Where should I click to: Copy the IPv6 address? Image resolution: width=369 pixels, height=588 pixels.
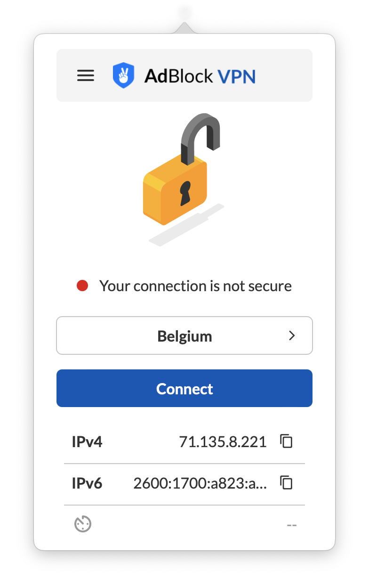[x=286, y=483]
